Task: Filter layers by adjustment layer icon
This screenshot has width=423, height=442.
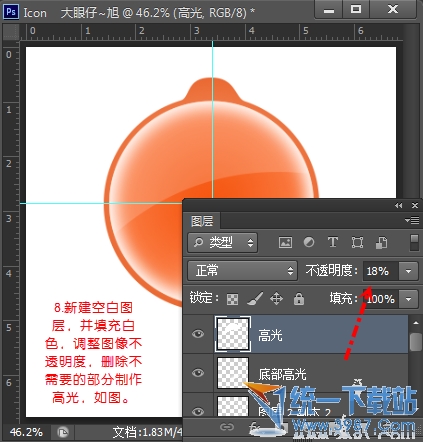Action: click(309, 242)
